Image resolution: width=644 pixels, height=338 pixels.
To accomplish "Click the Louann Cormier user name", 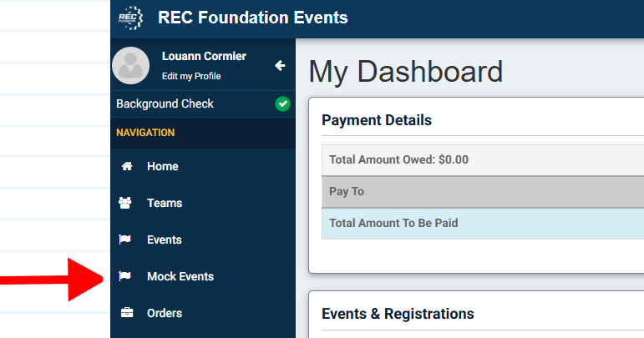I will [204, 56].
